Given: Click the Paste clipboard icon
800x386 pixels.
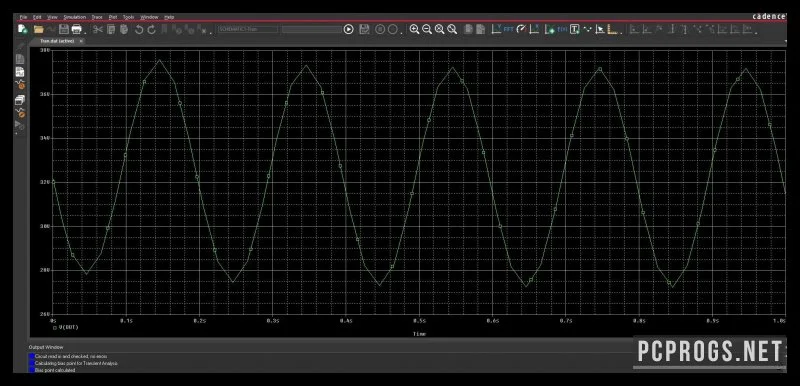Looking at the screenshot, I should (123, 29).
